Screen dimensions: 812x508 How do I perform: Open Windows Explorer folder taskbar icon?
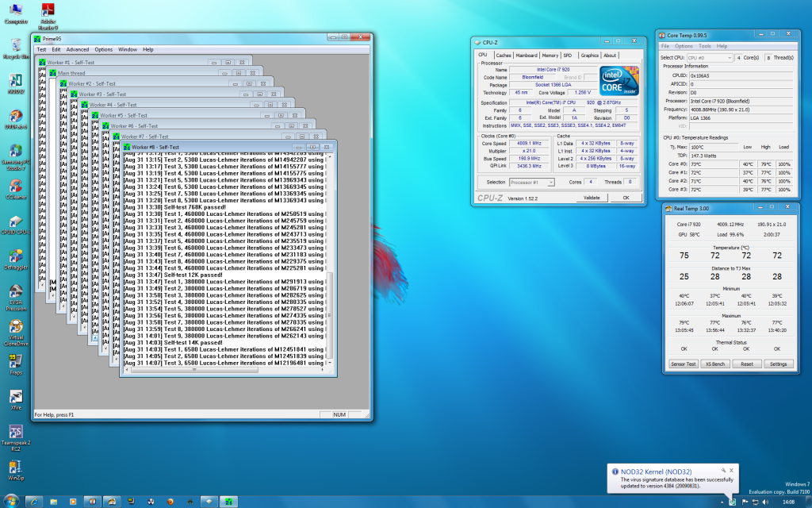(x=53, y=502)
